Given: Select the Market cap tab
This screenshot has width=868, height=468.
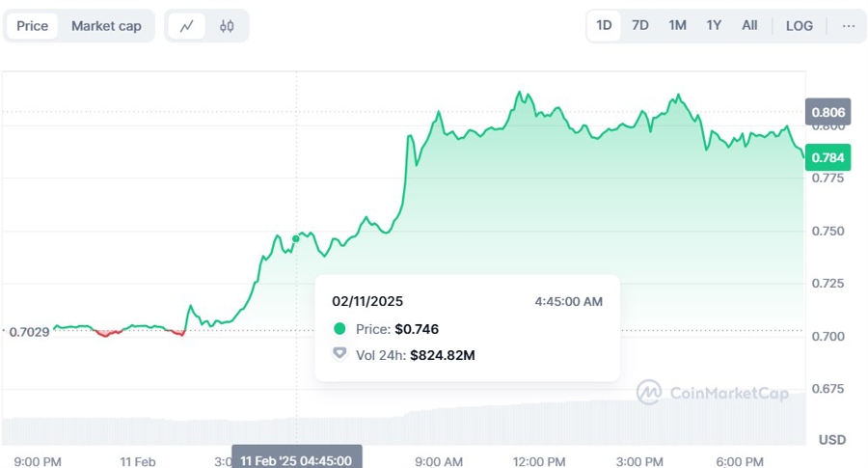Looking at the screenshot, I should 106,26.
